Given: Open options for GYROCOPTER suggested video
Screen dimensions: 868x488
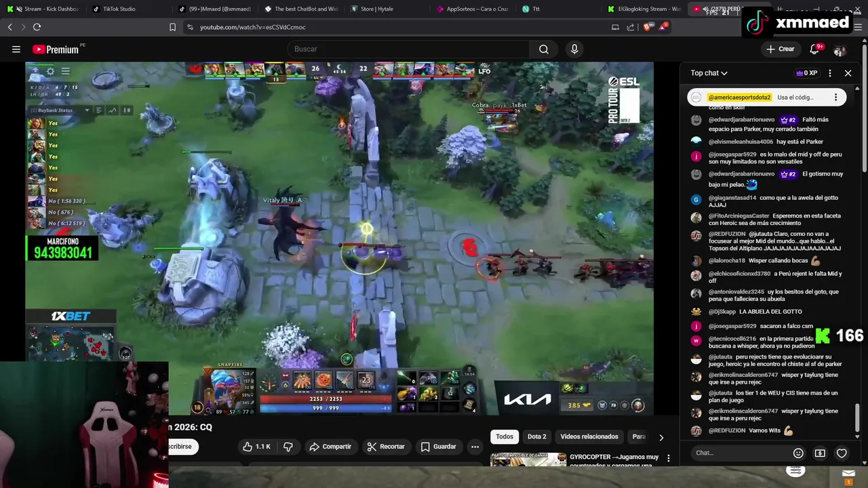Looking at the screenshot, I should click(x=668, y=458).
